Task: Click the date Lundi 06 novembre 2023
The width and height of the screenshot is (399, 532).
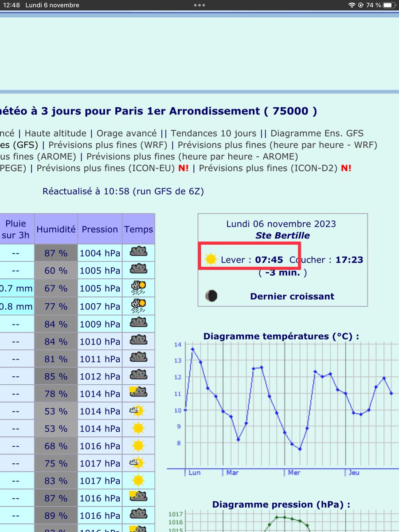Action: click(281, 224)
